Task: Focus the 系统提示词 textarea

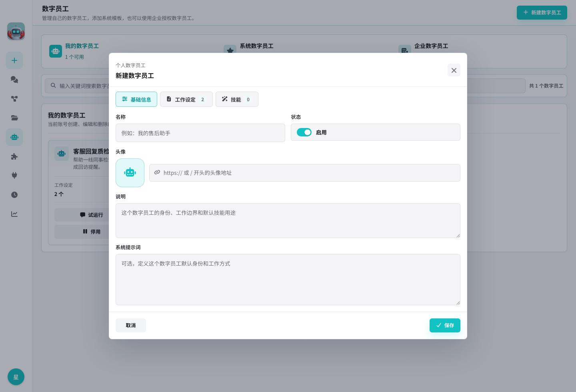Action: click(288, 280)
